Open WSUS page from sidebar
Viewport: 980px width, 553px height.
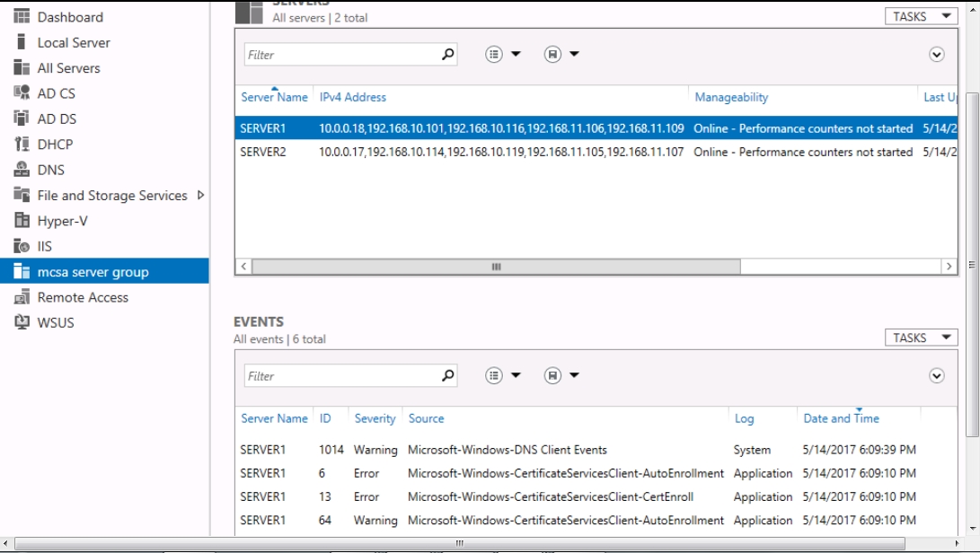click(56, 322)
